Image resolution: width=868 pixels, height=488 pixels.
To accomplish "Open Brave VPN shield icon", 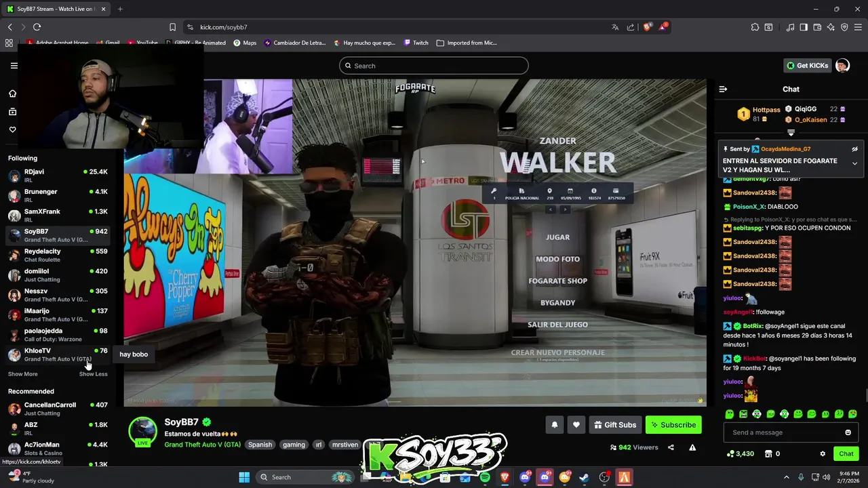I will point(844,27).
